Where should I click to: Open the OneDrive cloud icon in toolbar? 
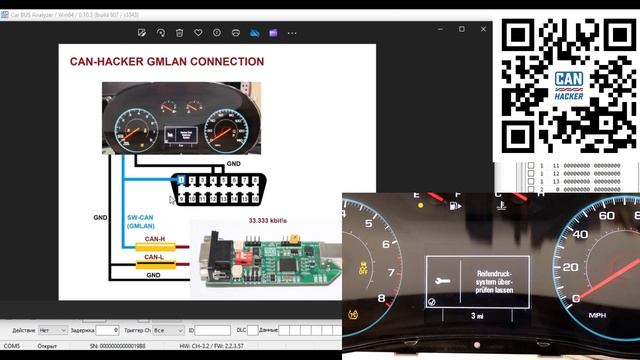click(255, 33)
